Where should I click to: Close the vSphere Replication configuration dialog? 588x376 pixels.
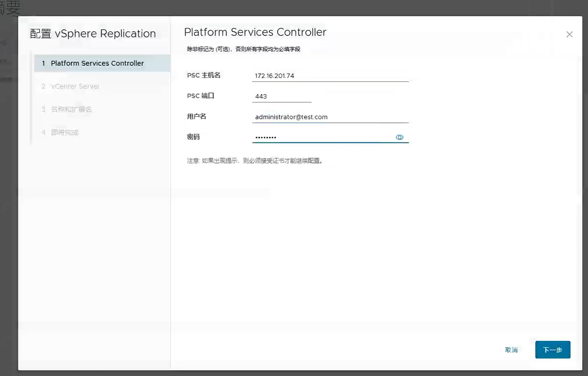click(x=569, y=34)
